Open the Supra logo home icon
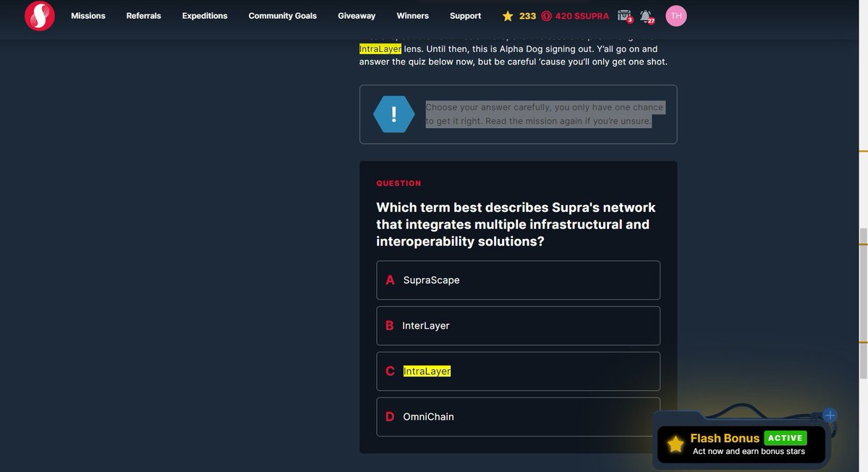 [40, 15]
